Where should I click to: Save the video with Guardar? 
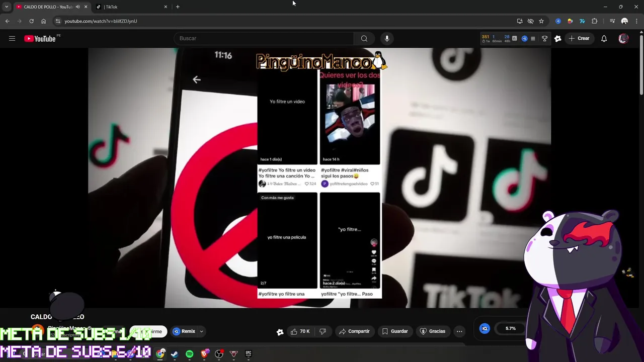[x=395, y=331]
